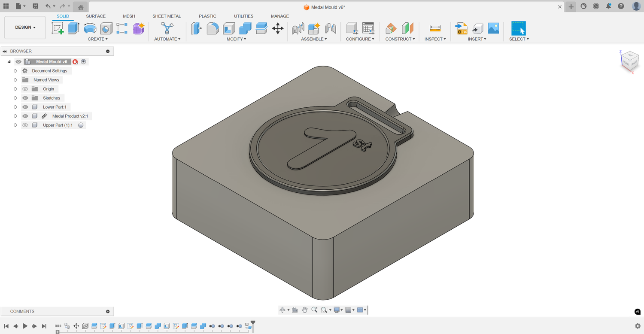Image resolution: width=644 pixels, height=334 pixels.
Task: Open the INSPECT dropdown menu
Action: [435, 39]
